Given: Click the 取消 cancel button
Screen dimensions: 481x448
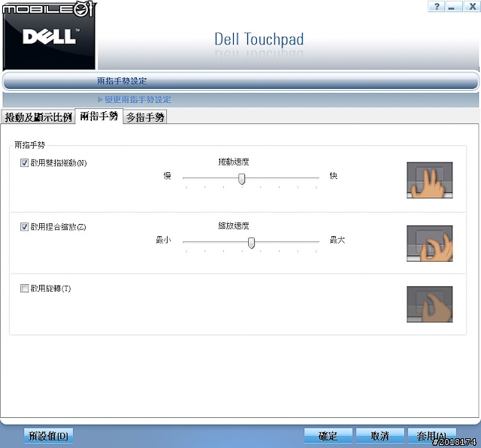Looking at the screenshot, I should (380, 436).
